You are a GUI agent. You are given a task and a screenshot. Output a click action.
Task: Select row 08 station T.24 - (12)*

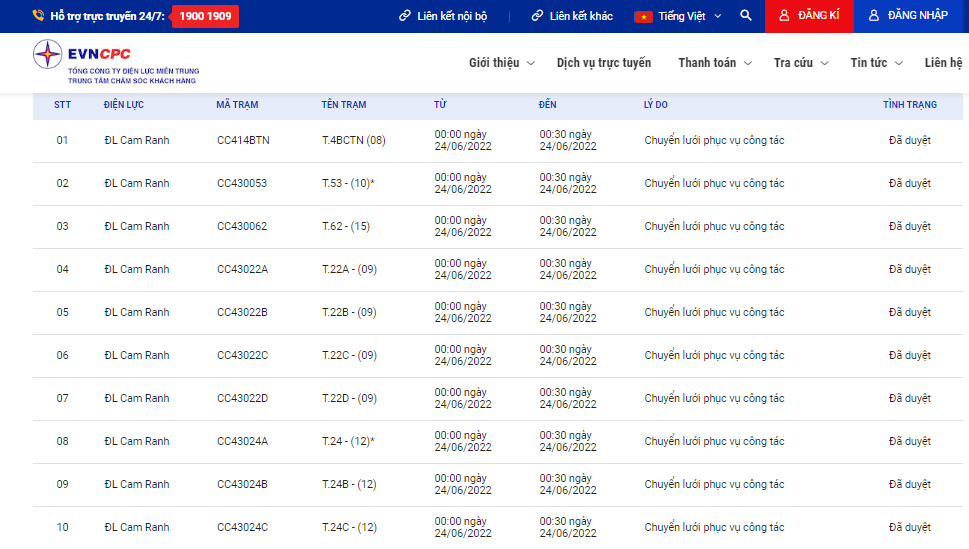coord(348,442)
